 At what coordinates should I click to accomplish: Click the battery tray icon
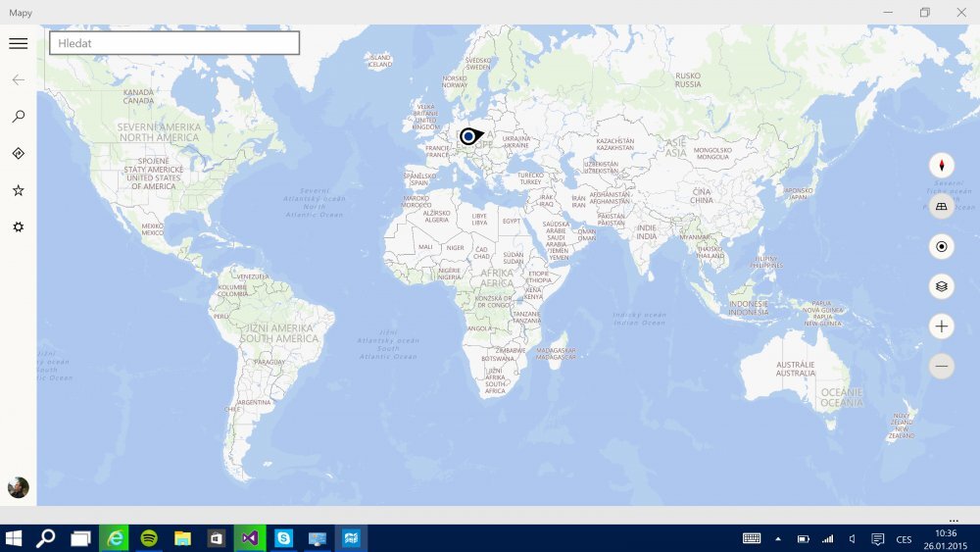coord(804,538)
